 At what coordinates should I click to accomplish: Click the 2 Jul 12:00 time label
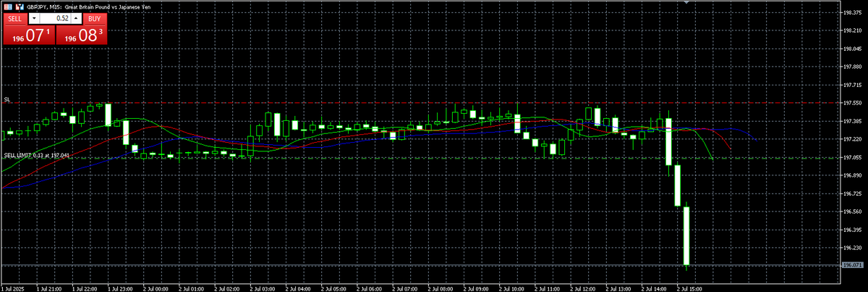(x=583, y=288)
